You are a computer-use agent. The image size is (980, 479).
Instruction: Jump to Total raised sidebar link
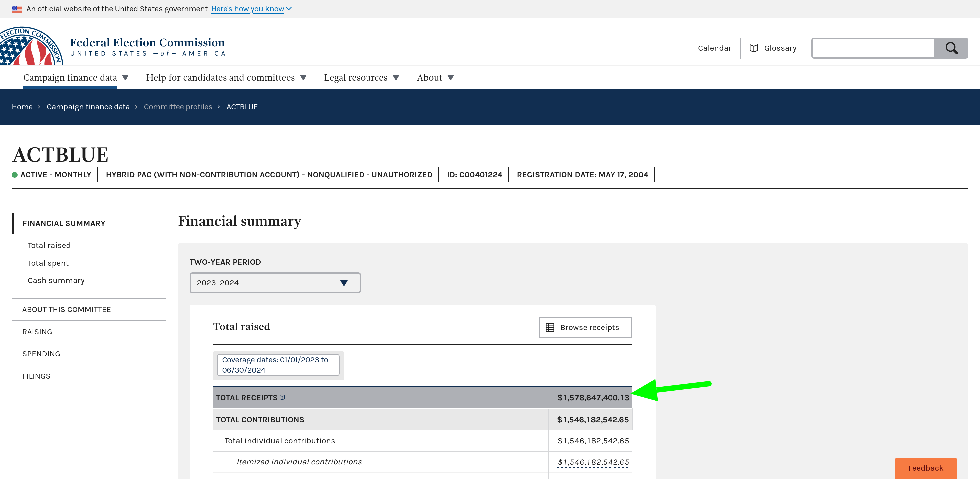click(49, 245)
